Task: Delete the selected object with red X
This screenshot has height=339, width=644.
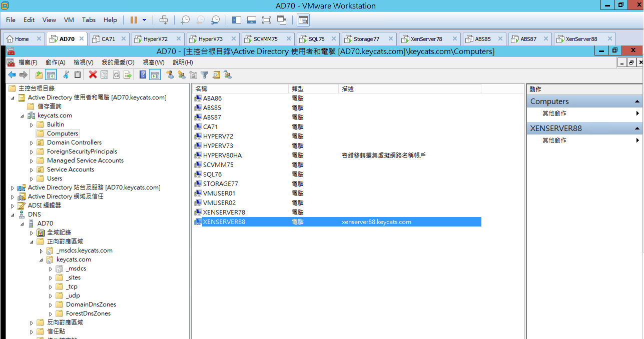Action: (x=93, y=75)
